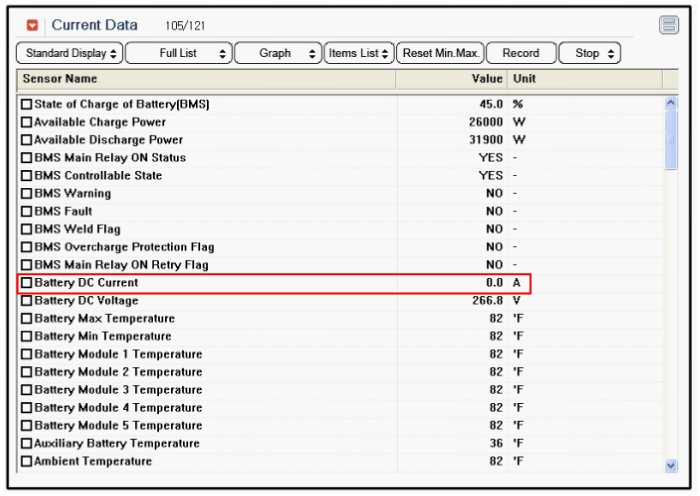The image size is (700, 496).
Task: Click the vertical scrollbar thumb
Action: click(671, 140)
